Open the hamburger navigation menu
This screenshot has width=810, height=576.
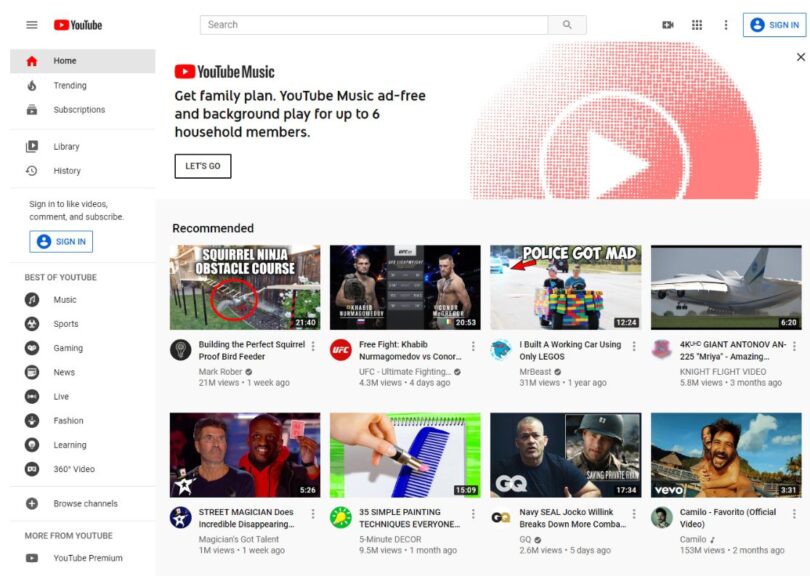30,24
